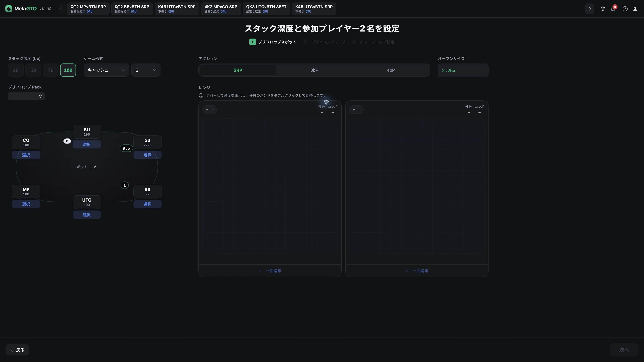Open the 6 players count dropdown
This screenshot has width=644, height=362.
[146, 70]
